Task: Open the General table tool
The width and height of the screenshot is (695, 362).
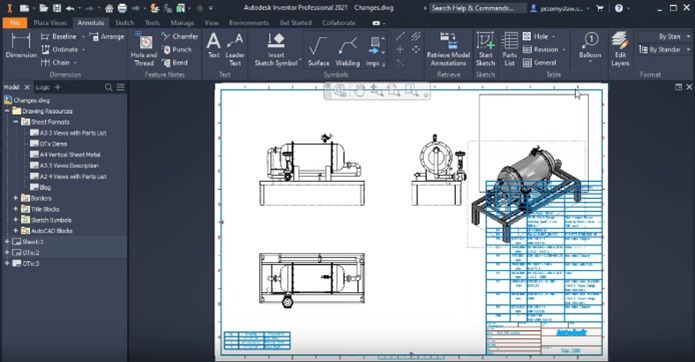Action: click(x=539, y=62)
